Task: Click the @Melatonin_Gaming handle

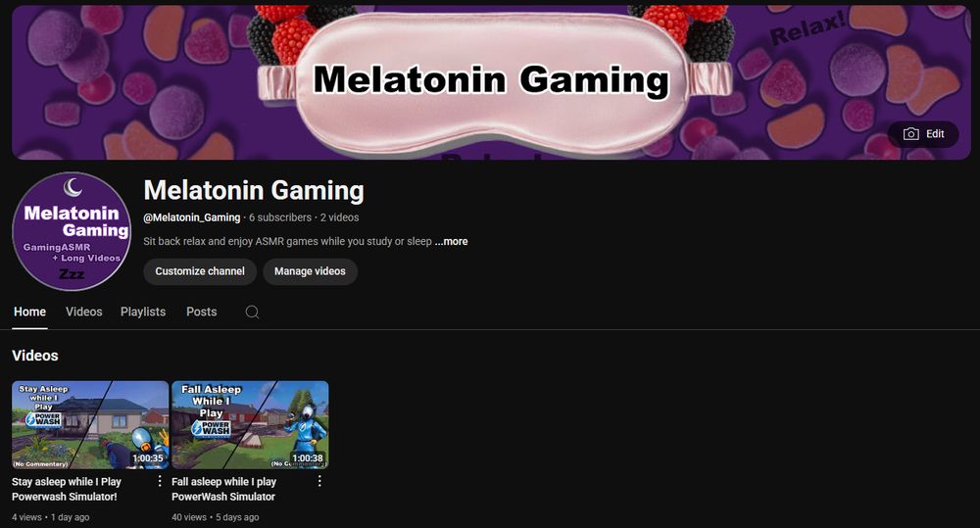Action: click(192, 217)
